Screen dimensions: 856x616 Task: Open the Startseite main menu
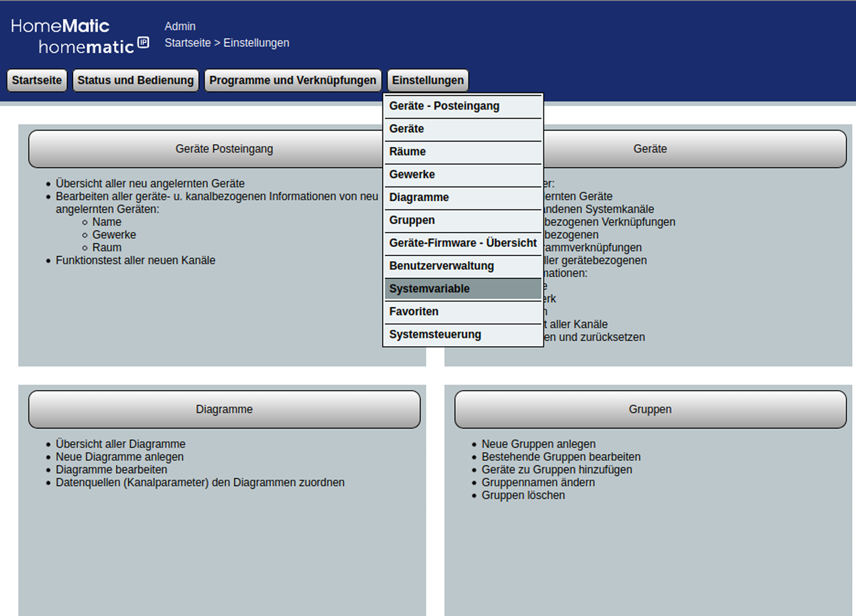click(37, 80)
